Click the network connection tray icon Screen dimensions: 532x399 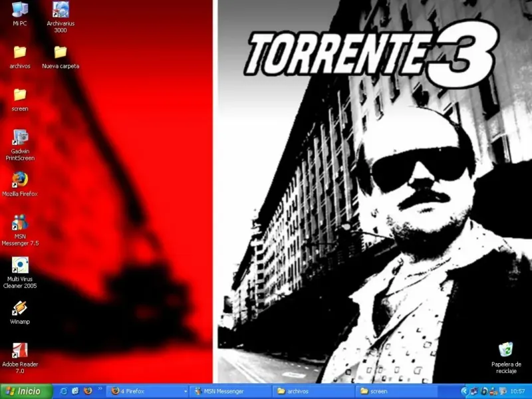(474, 391)
